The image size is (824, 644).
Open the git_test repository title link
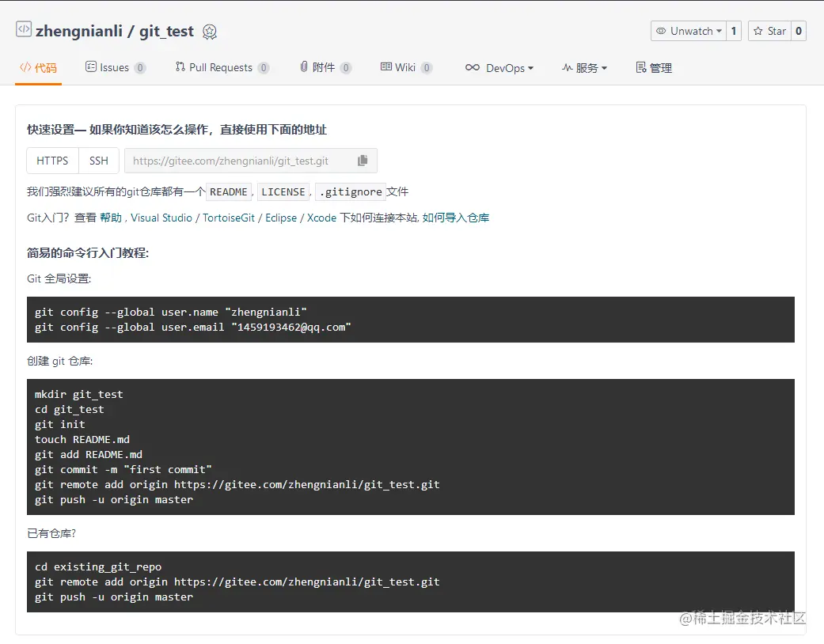tap(166, 32)
